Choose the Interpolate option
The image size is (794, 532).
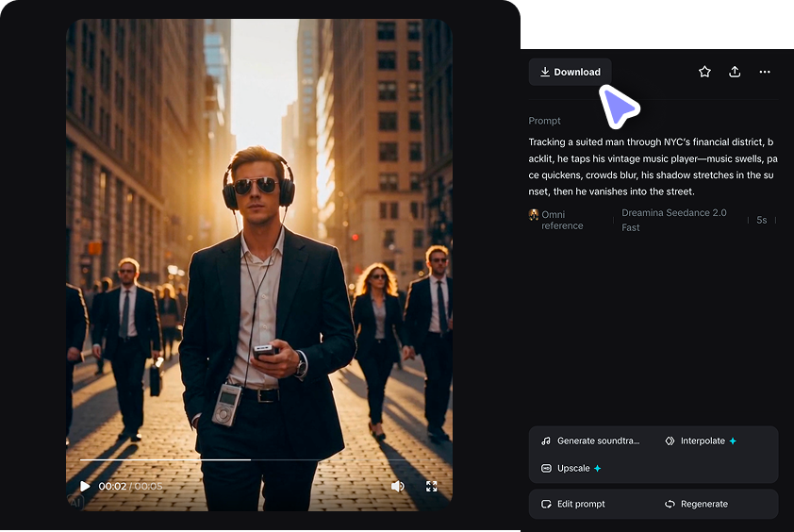[701, 441]
